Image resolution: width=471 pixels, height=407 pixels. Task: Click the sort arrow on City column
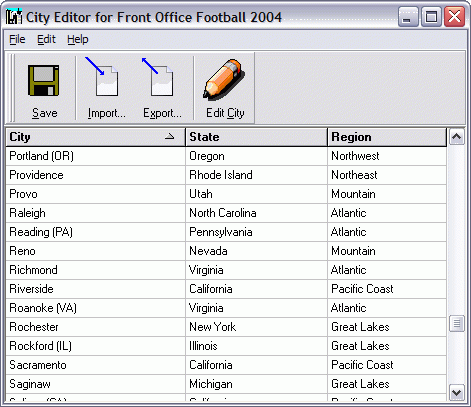coord(170,136)
